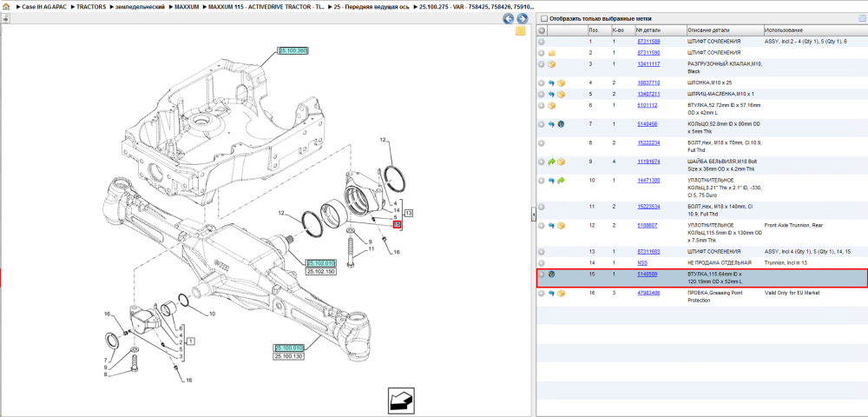Open diagram reference label 25.100.360
This screenshot has height=417, width=868.
293,50
